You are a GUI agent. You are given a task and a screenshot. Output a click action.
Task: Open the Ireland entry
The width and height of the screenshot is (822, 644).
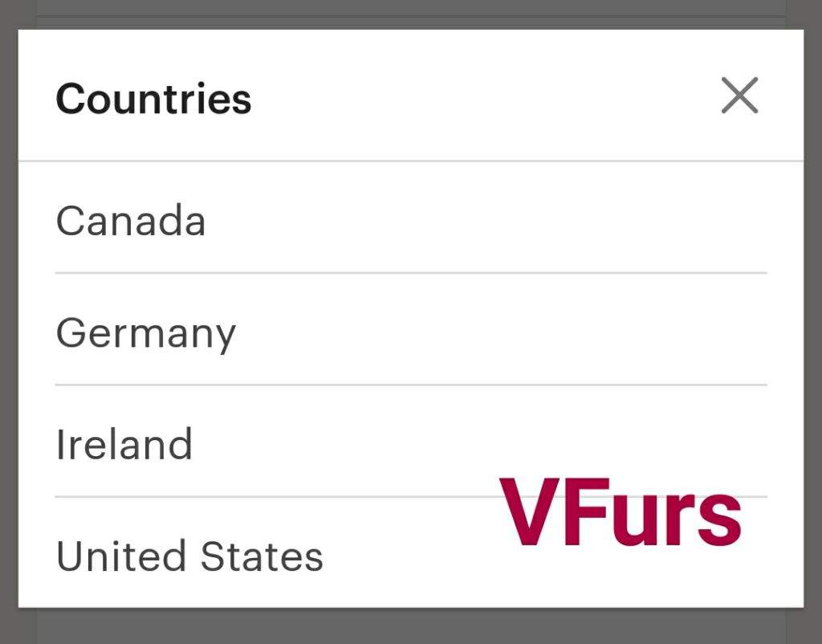click(124, 444)
